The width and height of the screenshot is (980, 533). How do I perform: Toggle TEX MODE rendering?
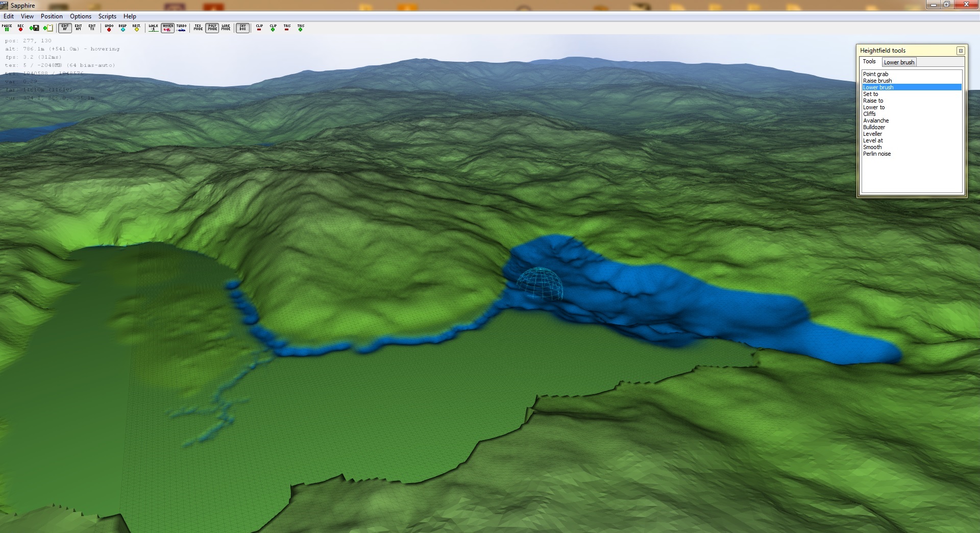[x=198, y=28]
